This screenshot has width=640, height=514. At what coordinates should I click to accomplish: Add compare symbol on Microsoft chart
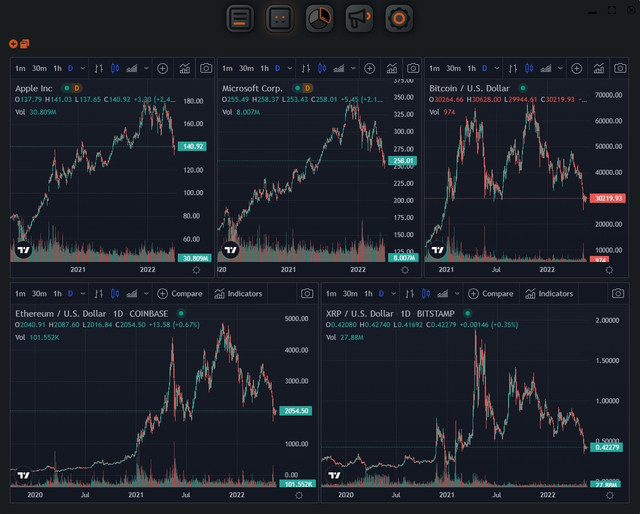369,68
